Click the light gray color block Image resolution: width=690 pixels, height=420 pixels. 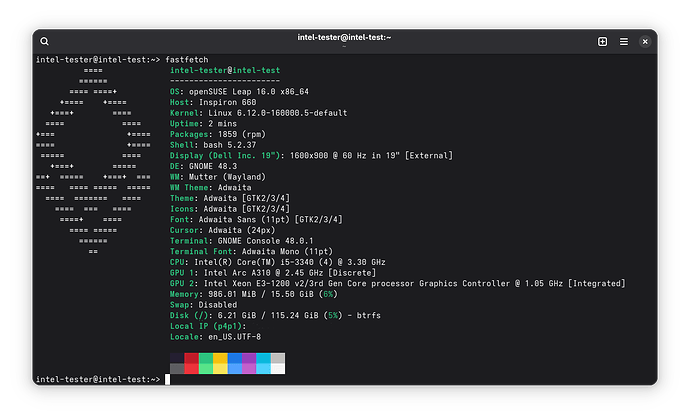pyautogui.click(x=277, y=357)
